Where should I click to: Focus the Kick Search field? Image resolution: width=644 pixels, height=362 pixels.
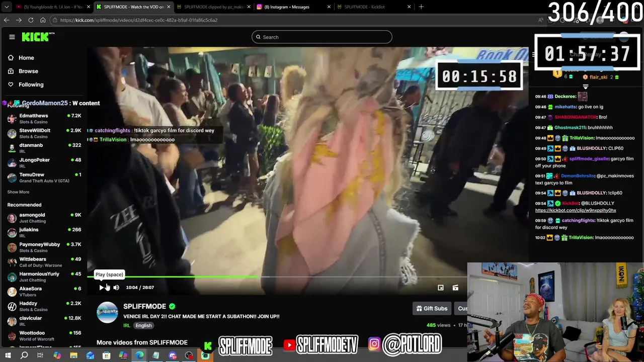[x=322, y=37]
